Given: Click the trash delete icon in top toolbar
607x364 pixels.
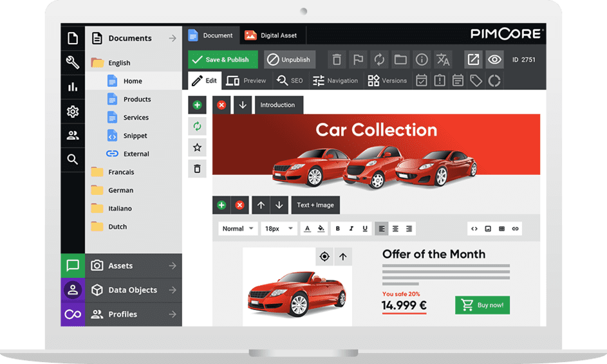Looking at the screenshot, I should [x=337, y=60].
